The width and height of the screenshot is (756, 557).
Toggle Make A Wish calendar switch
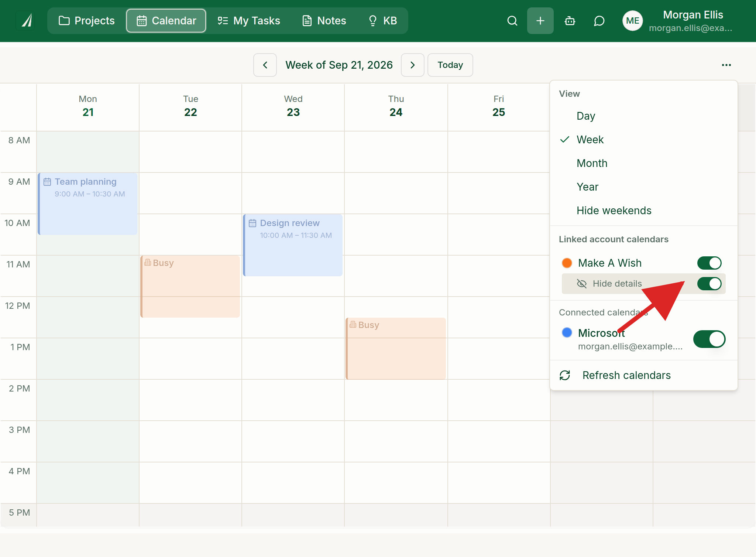[709, 263]
